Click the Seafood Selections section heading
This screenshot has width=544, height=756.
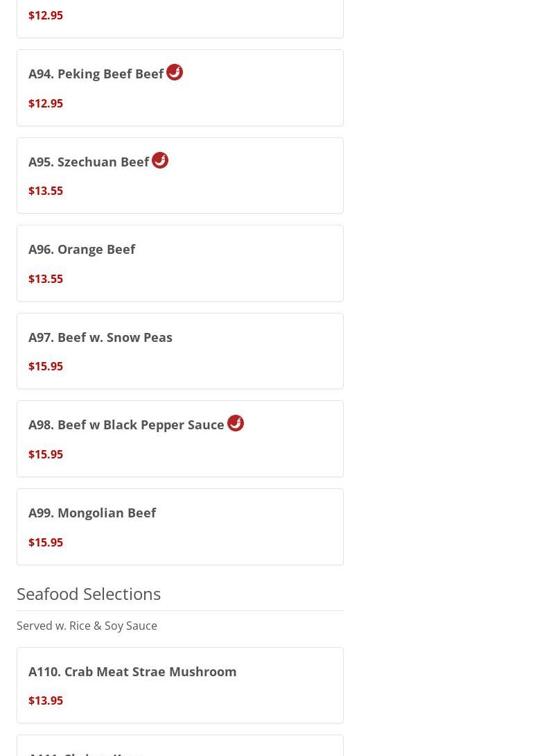click(89, 594)
